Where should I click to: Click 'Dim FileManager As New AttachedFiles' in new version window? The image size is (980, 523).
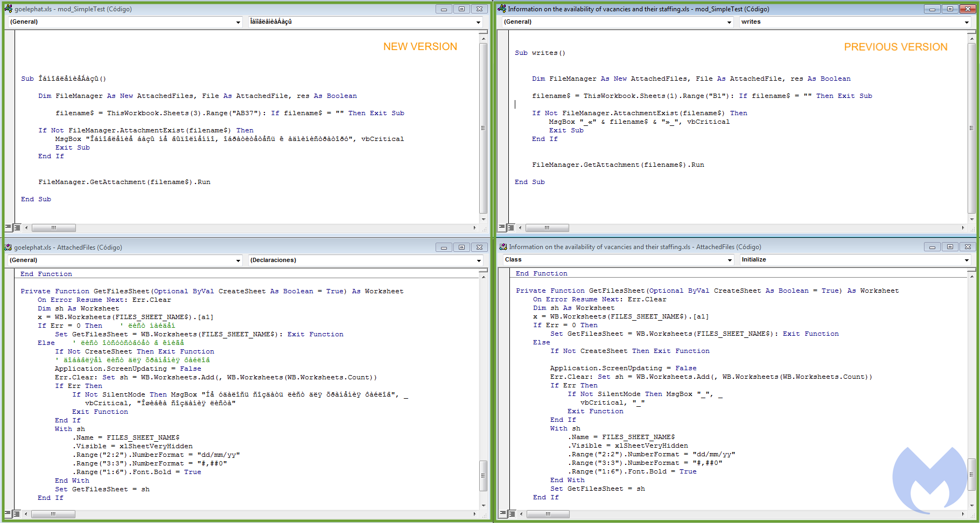(198, 96)
